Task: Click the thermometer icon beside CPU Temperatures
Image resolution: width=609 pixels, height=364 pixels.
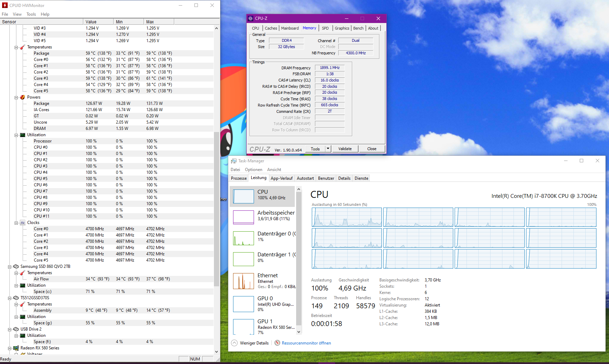Action: 23,47
